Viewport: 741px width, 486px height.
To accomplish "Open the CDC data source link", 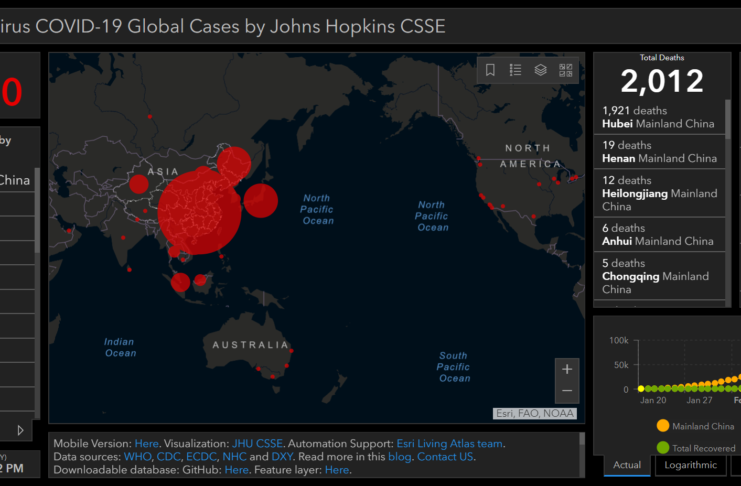I will pyautogui.click(x=169, y=457).
